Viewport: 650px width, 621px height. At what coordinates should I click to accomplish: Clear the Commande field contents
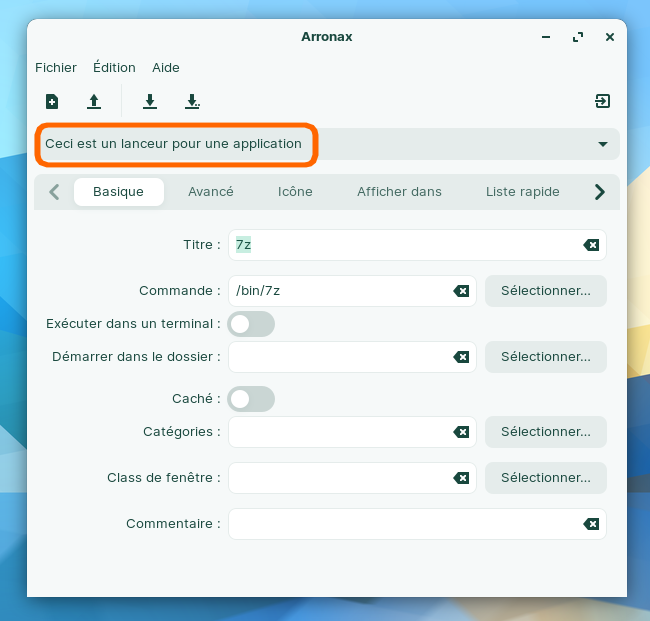pyautogui.click(x=461, y=291)
